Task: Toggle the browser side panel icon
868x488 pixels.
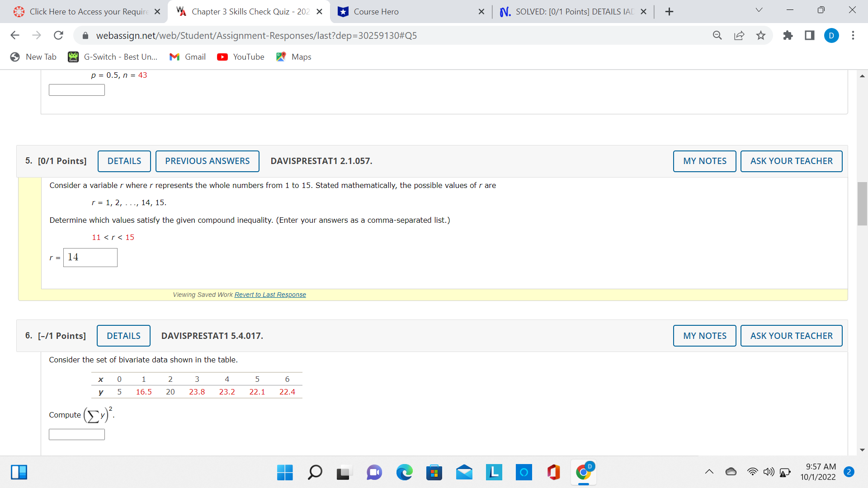Action: [810, 35]
